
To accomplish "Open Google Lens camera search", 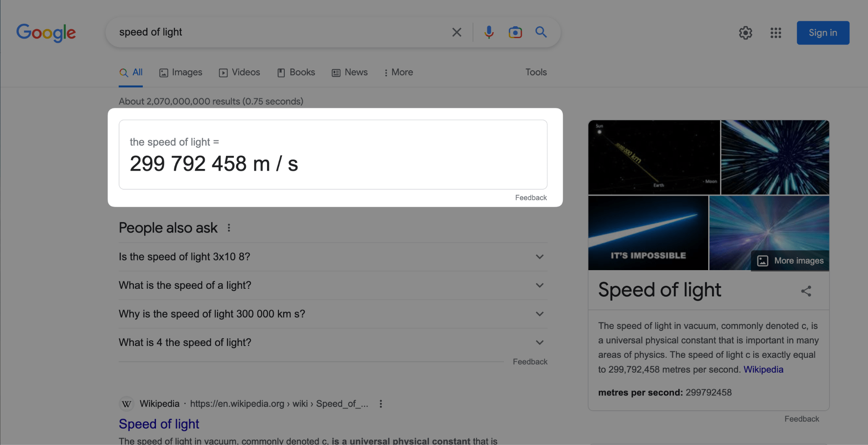I will click(515, 32).
